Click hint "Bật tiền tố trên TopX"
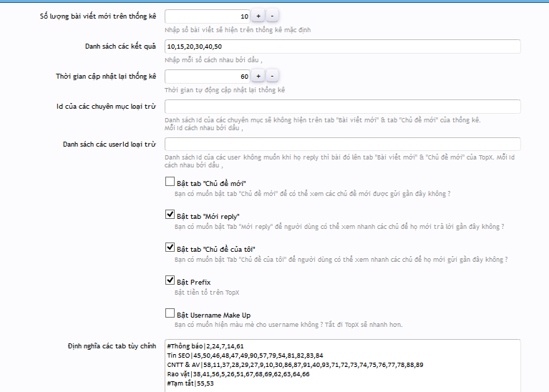 [x=207, y=293]
